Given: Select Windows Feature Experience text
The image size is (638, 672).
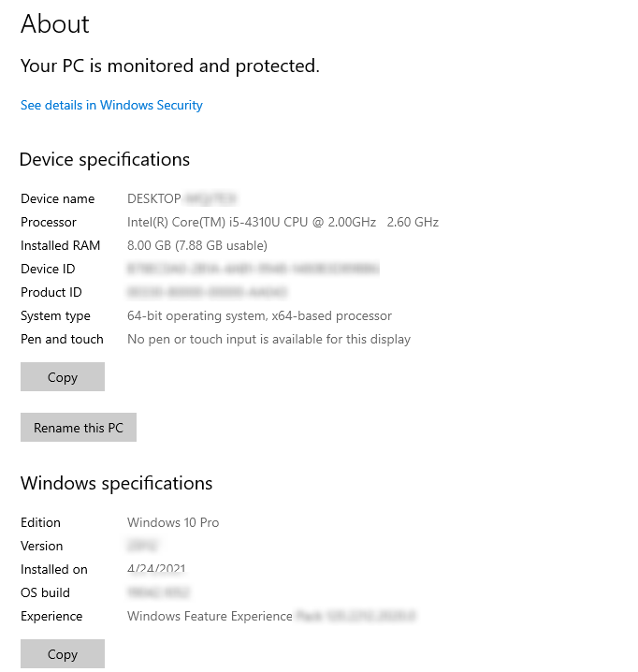Looking at the screenshot, I should 210,616.
